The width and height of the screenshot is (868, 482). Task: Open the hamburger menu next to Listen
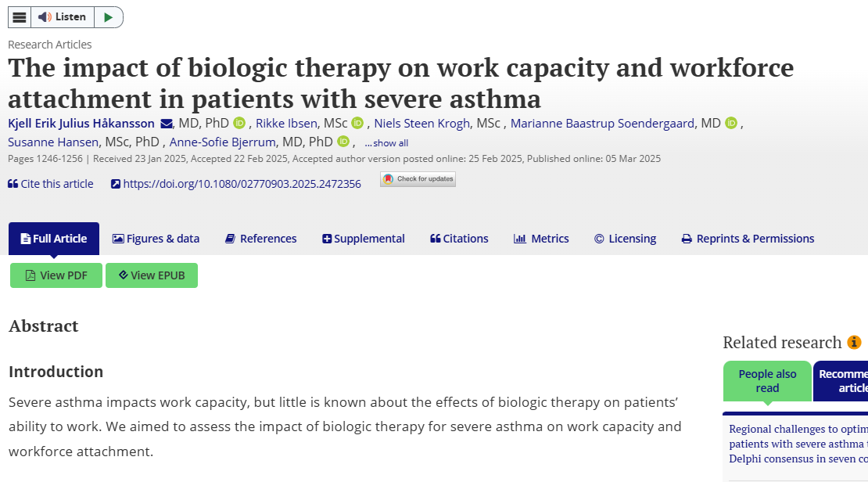pos(19,16)
